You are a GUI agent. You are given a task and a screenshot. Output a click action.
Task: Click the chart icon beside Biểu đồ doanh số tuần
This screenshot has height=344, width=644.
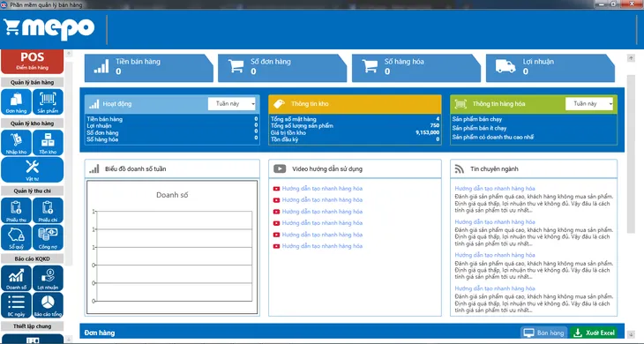(x=94, y=168)
